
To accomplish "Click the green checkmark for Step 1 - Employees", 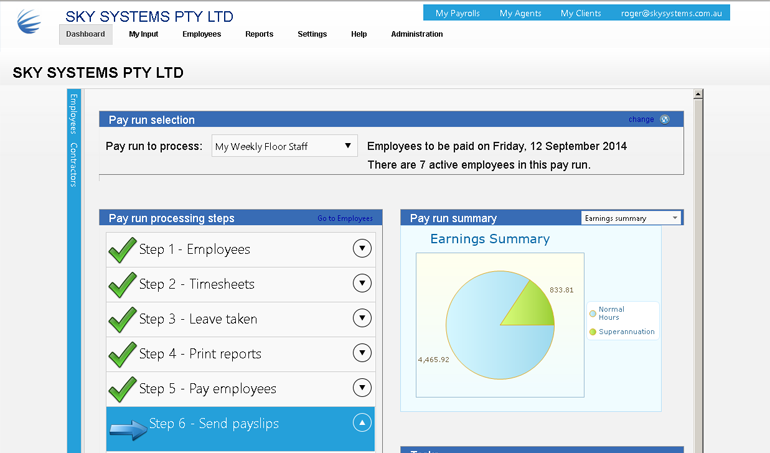I will click(x=122, y=250).
